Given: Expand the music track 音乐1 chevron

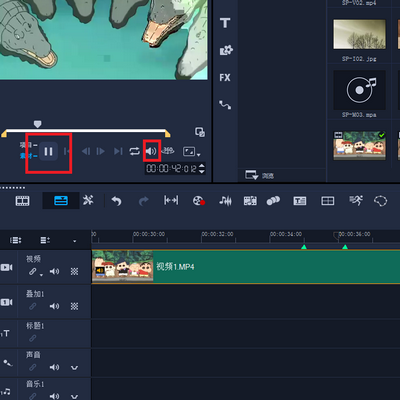Looking at the screenshot, I should coord(74,396).
